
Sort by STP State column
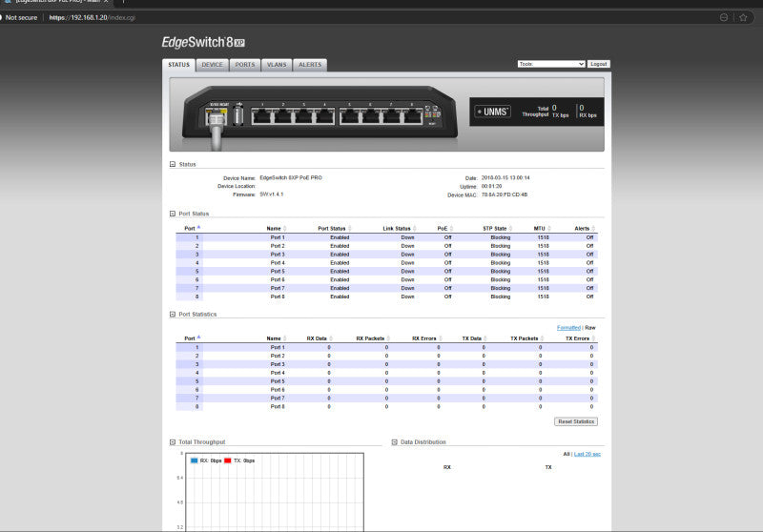tap(497, 229)
